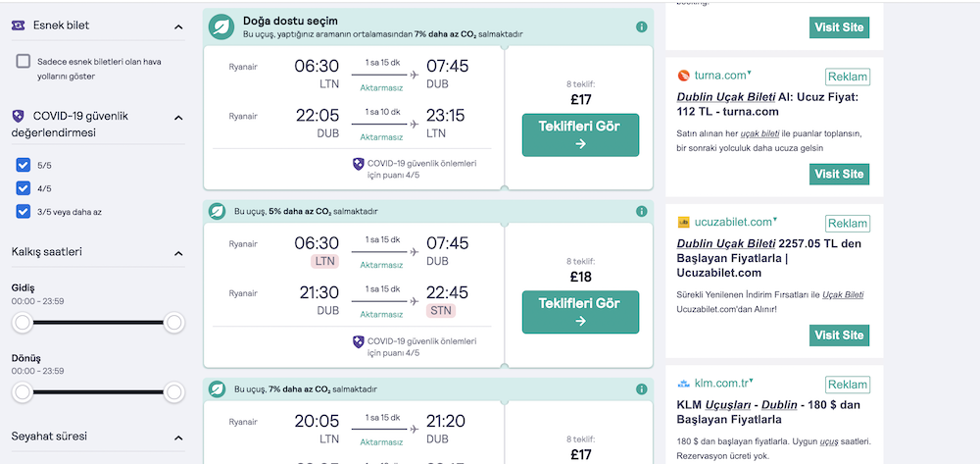
Task: Click the Reklam label on the klm.com.tr ad
Action: 848,385
